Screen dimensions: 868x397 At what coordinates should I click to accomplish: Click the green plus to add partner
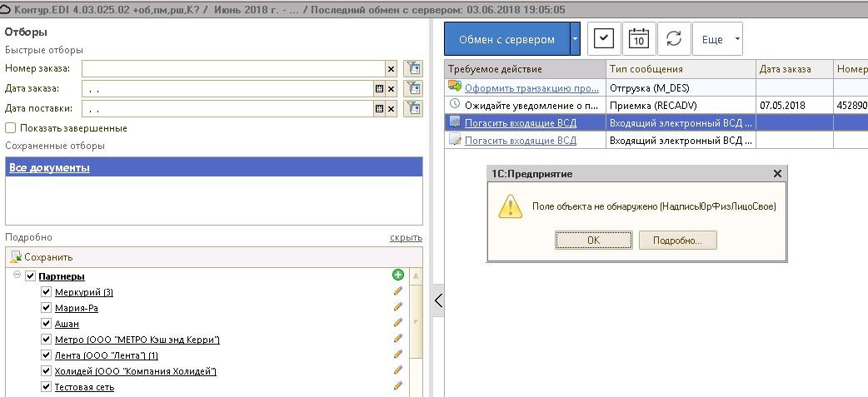pyautogui.click(x=397, y=275)
